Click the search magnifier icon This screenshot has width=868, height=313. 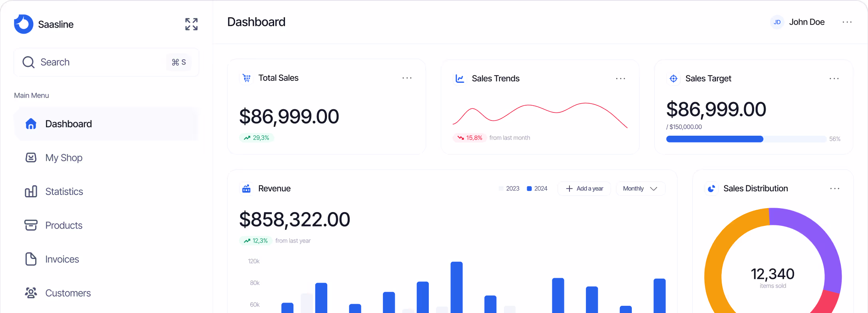[28, 62]
